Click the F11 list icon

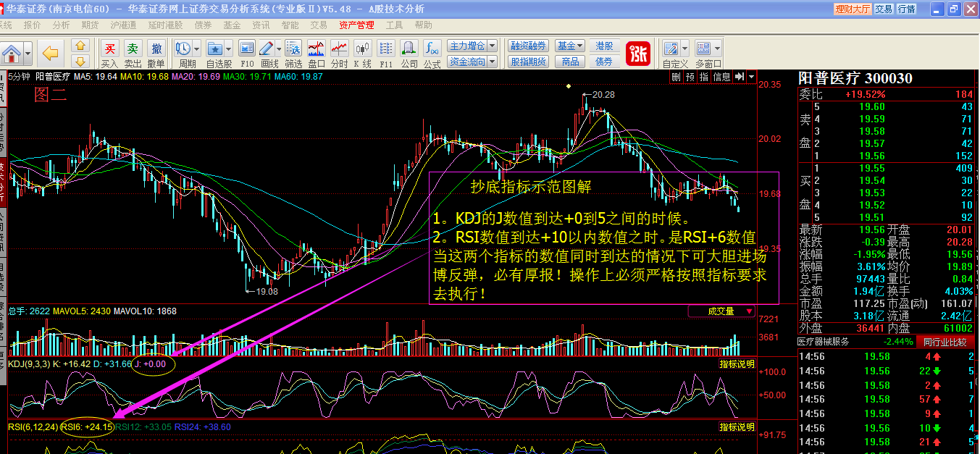[x=385, y=49]
